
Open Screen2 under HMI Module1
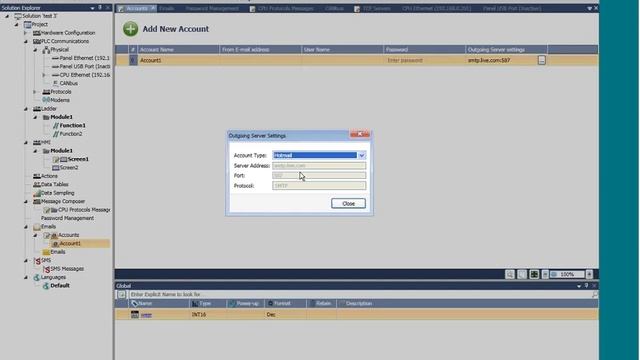[69, 168]
